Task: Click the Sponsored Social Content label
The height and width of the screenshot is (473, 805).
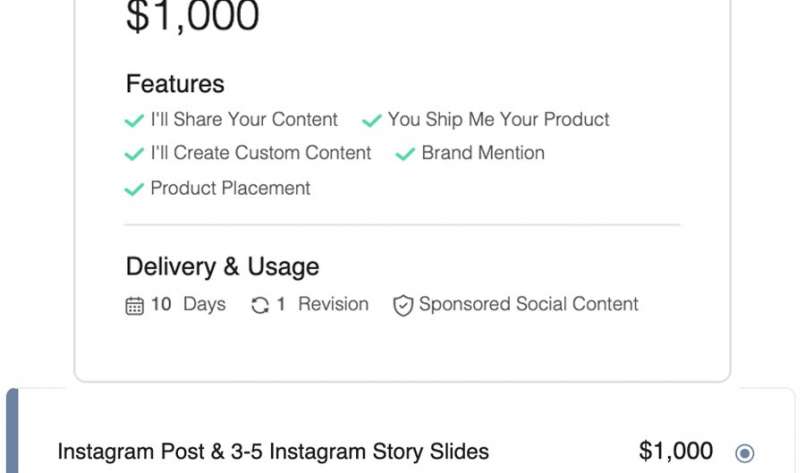Action: 528,304
